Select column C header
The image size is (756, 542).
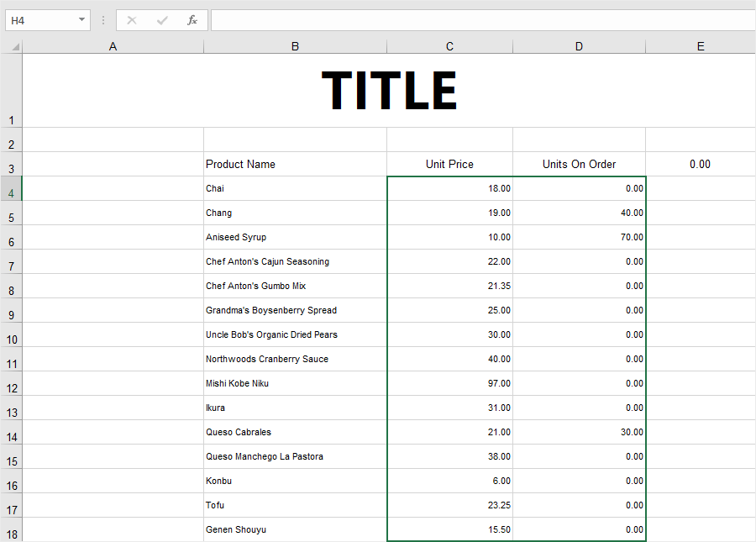pyautogui.click(x=449, y=46)
